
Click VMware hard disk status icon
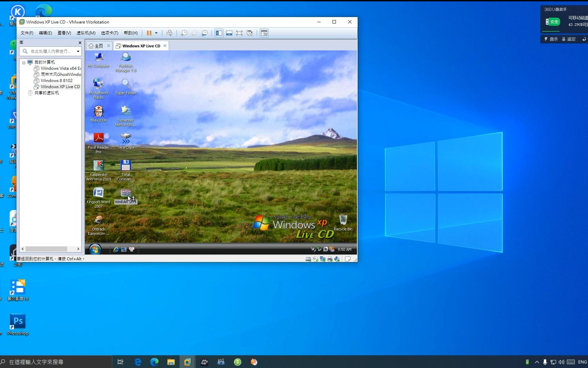point(308,259)
